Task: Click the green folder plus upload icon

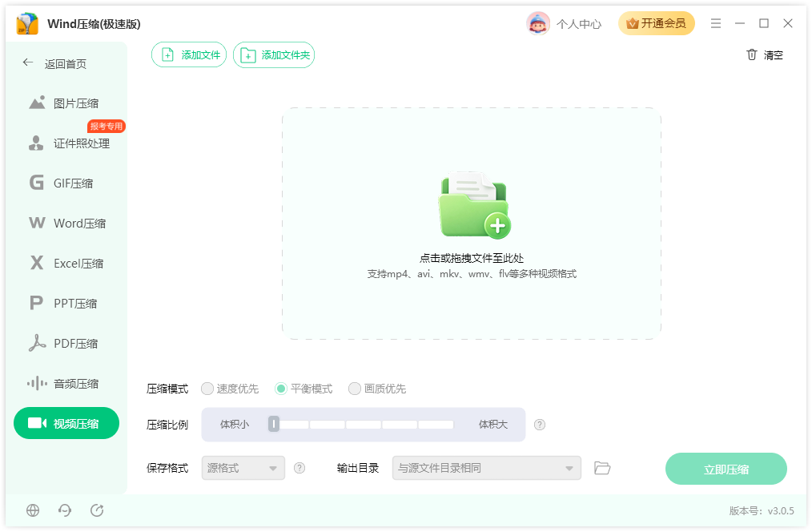Action: 474,205
